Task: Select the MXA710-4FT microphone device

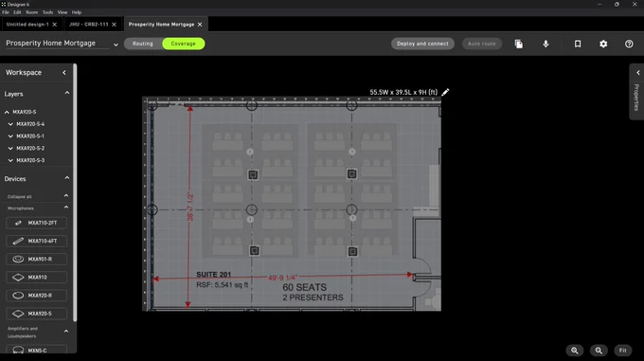Action: (37, 241)
